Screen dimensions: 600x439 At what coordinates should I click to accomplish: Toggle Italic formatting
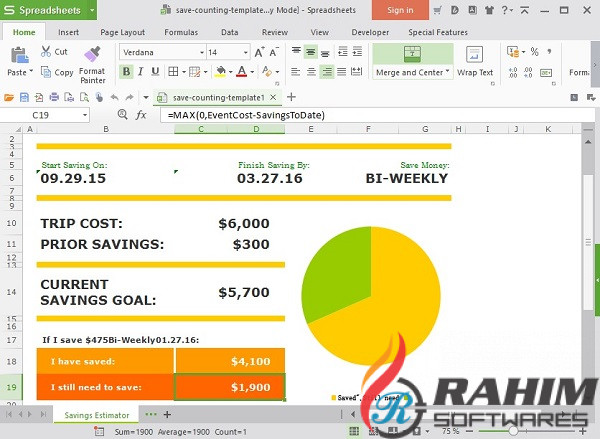pos(142,72)
